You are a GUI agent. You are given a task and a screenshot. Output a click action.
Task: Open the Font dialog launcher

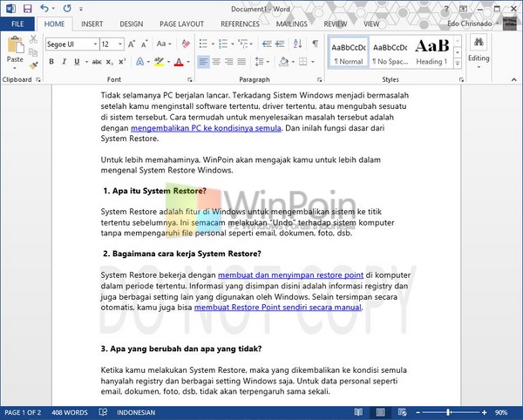[x=190, y=79]
